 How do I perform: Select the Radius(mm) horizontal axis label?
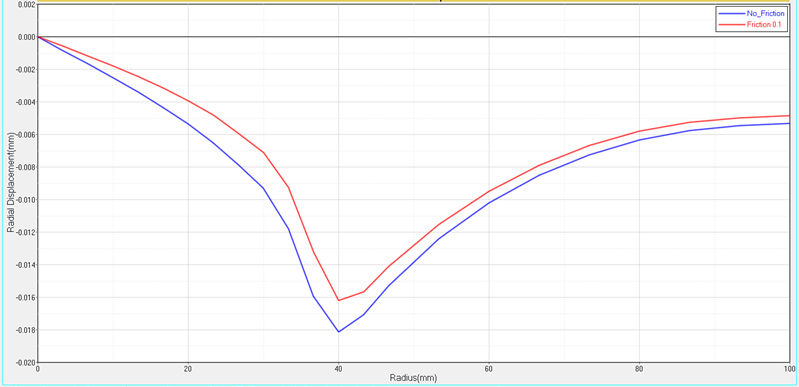[413, 378]
